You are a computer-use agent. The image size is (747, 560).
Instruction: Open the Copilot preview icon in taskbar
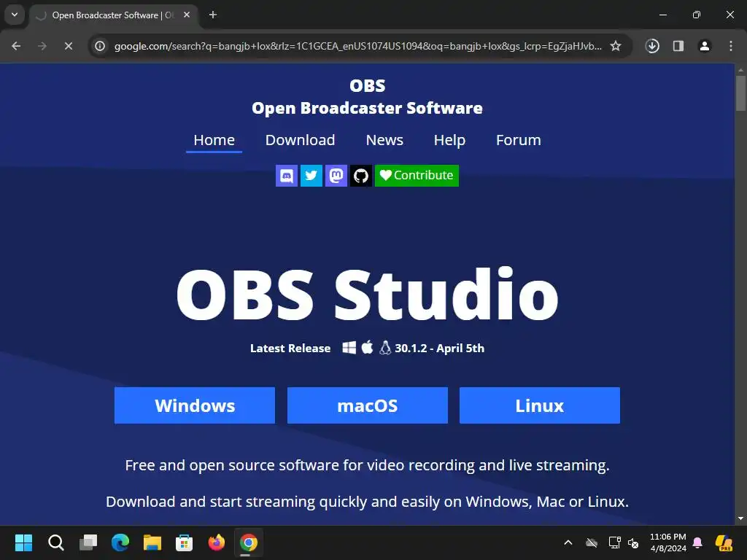point(724,542)
